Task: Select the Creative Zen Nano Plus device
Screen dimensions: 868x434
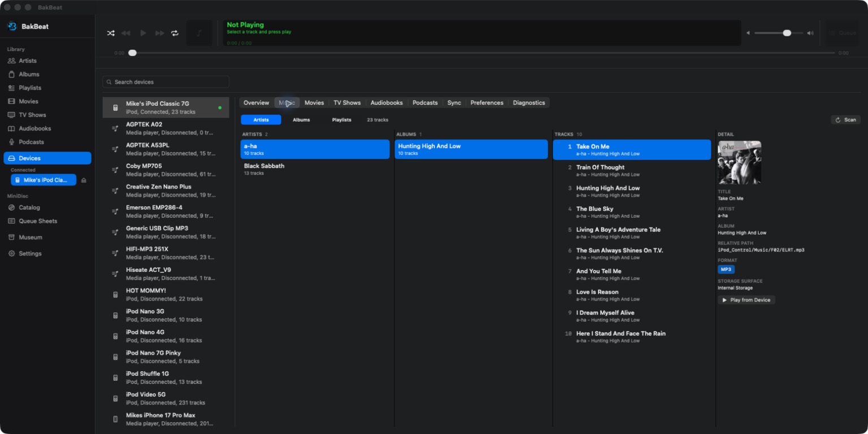Action: (166, 190)
